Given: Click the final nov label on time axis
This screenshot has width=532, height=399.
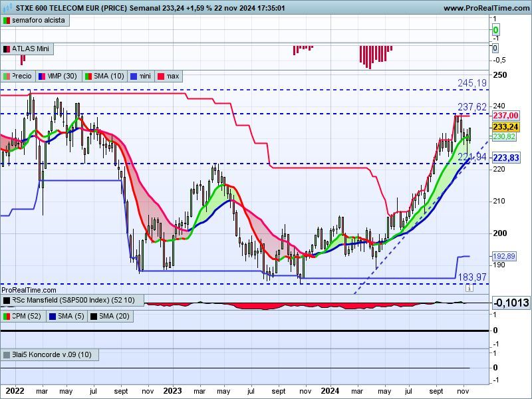Looking at the screenshot, I should click(x=463, y=391).
